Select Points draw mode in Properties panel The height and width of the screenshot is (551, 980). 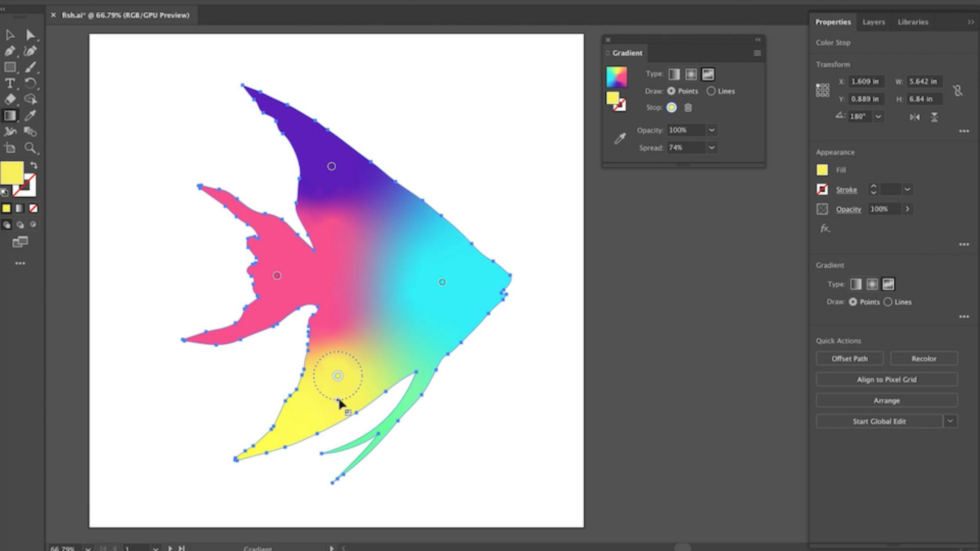(x=853, y=302)
